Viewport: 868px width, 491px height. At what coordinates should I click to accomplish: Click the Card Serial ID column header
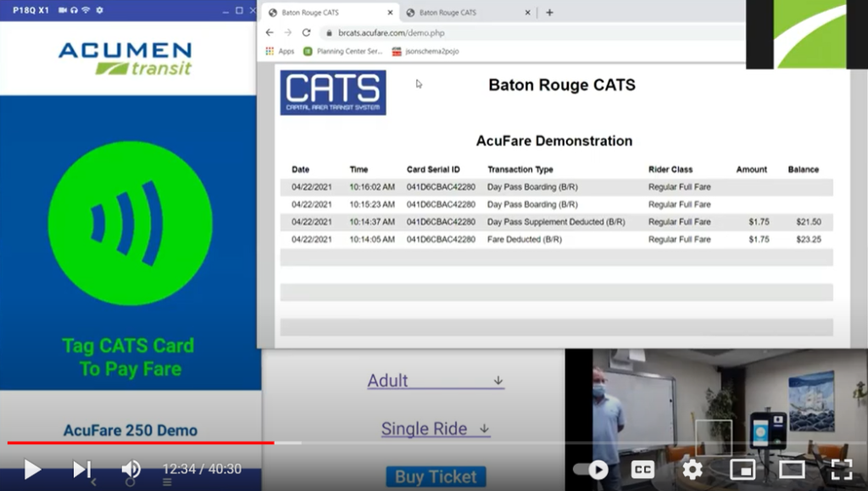433,170
